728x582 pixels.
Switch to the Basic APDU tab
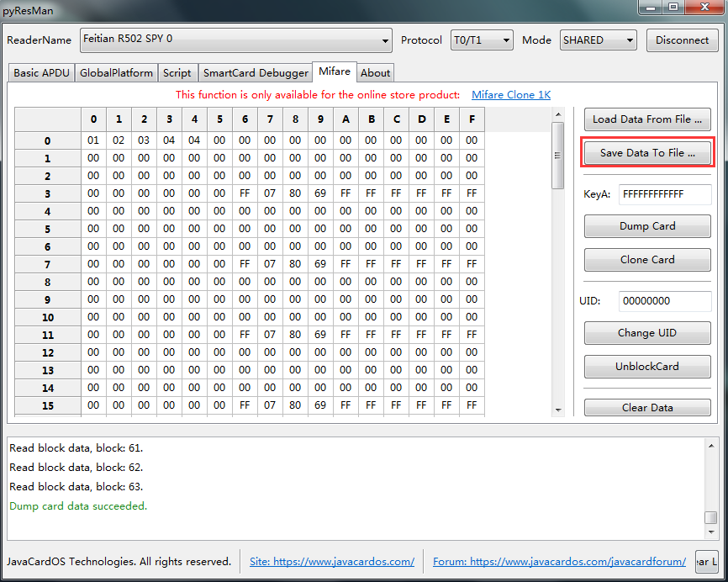point(41,73)
